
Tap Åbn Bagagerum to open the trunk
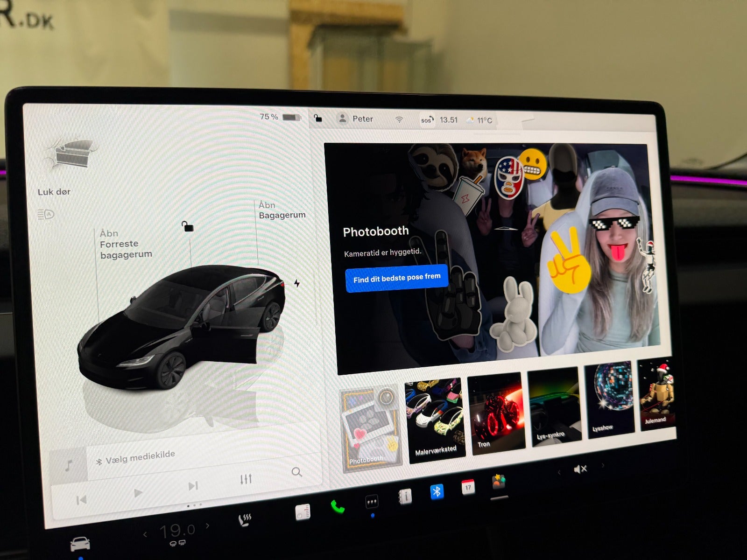point(282,210)
